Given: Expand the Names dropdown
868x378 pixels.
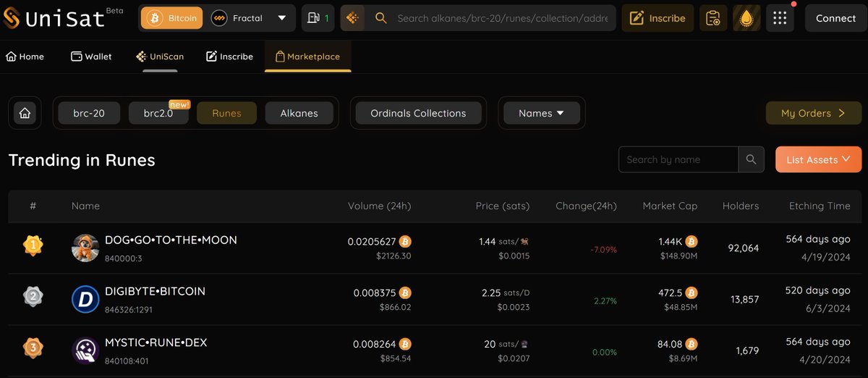Looking at the screenshot, I should 542,113.
